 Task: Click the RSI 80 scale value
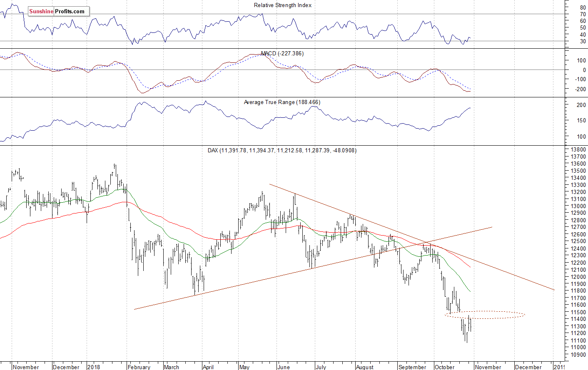[x=583, y=7]
